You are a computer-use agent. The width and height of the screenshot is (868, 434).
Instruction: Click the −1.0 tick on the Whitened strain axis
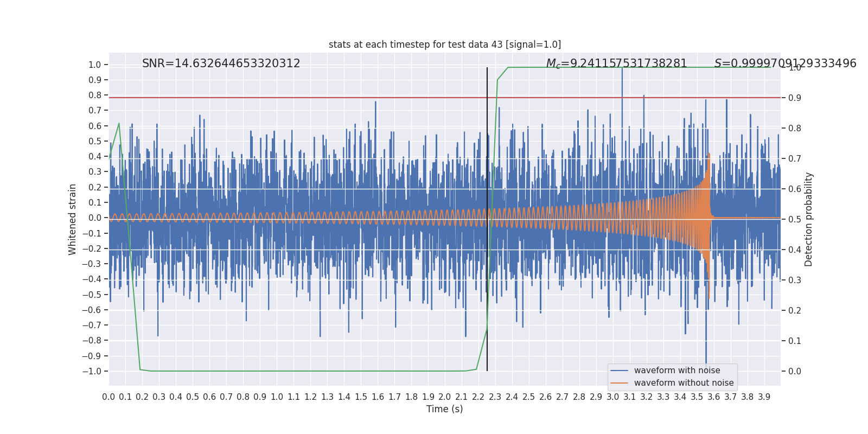coord(92,371)
